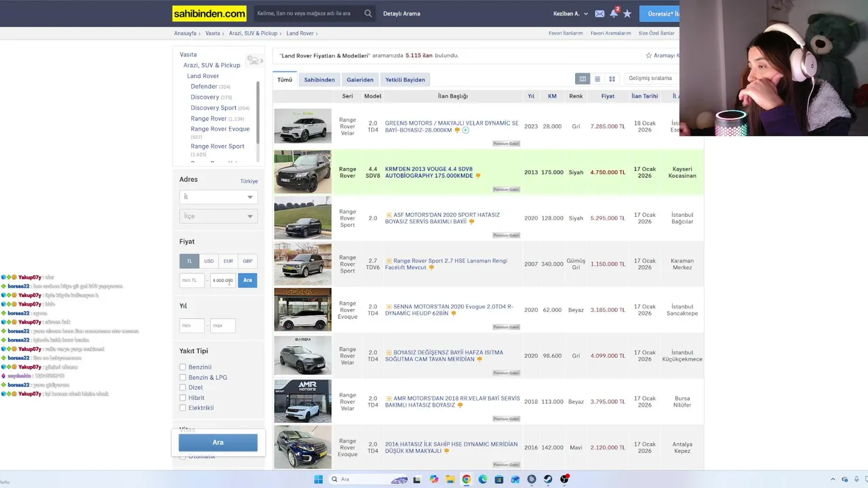The image size is (868, 488).
Task: Open Outlook from the taskbar
Action: point(515,479)
